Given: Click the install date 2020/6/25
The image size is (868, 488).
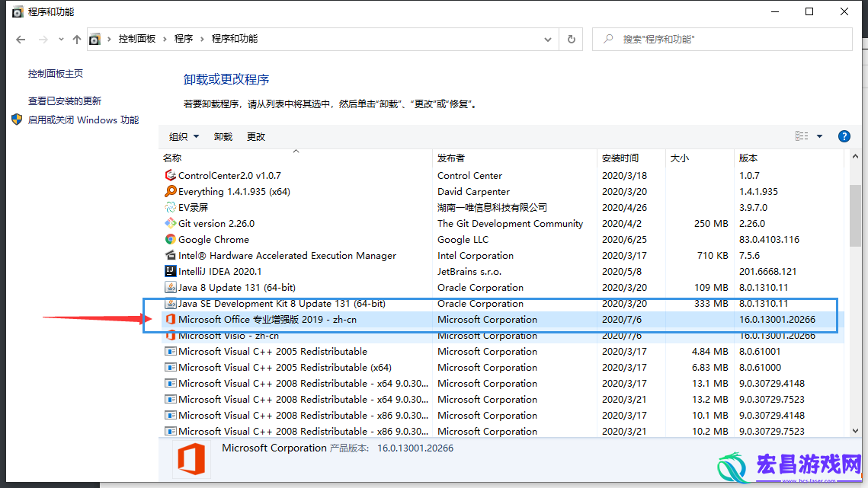Looking at the screenshot, I should pyautogui.click(x=624, y=240).
